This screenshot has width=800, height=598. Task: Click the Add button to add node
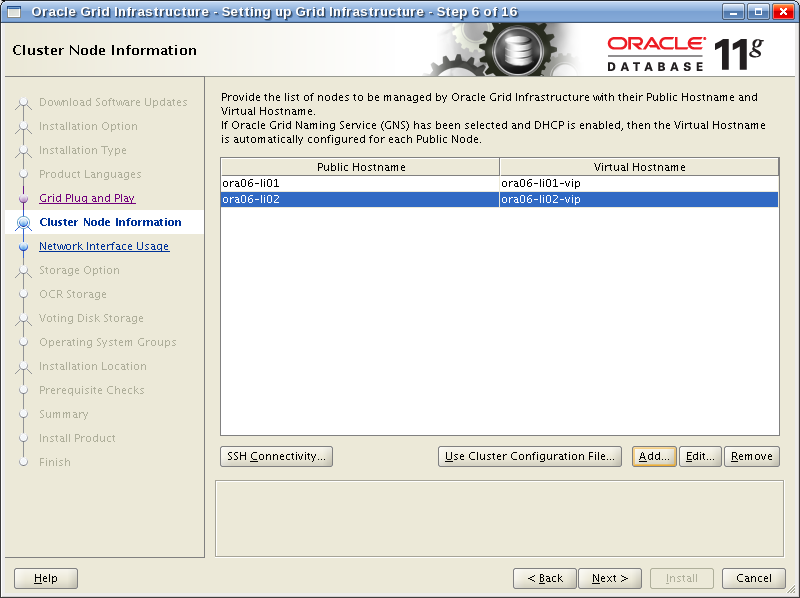[654, 456]
